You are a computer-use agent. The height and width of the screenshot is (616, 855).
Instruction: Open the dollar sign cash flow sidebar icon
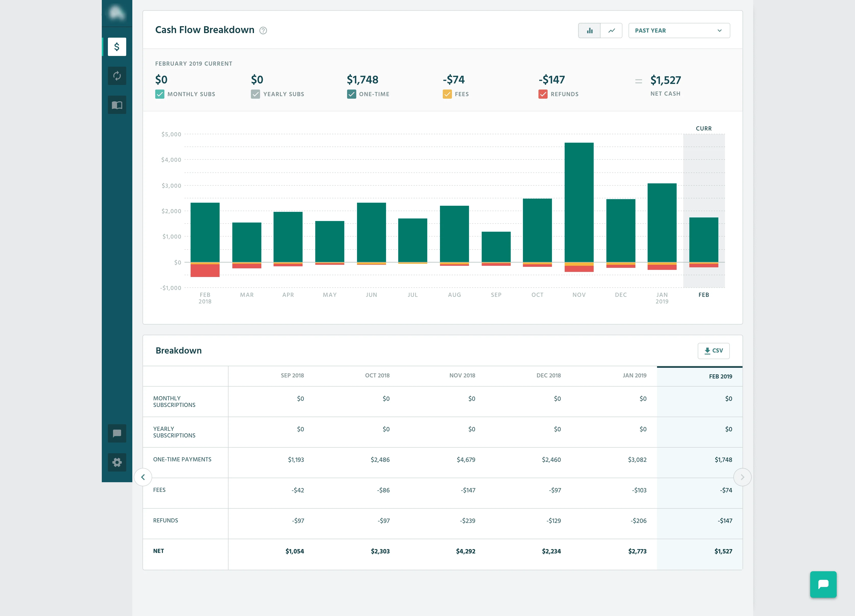(x=117, y=47)
